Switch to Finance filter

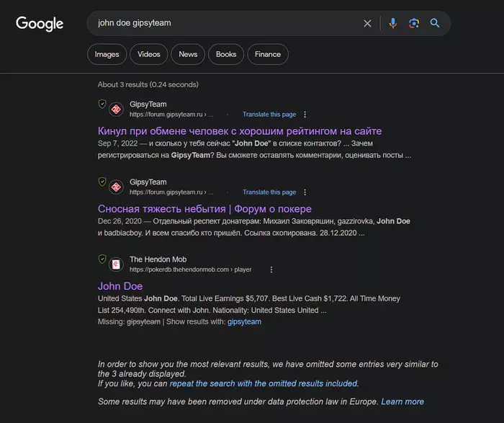click(x=268, y=54)
